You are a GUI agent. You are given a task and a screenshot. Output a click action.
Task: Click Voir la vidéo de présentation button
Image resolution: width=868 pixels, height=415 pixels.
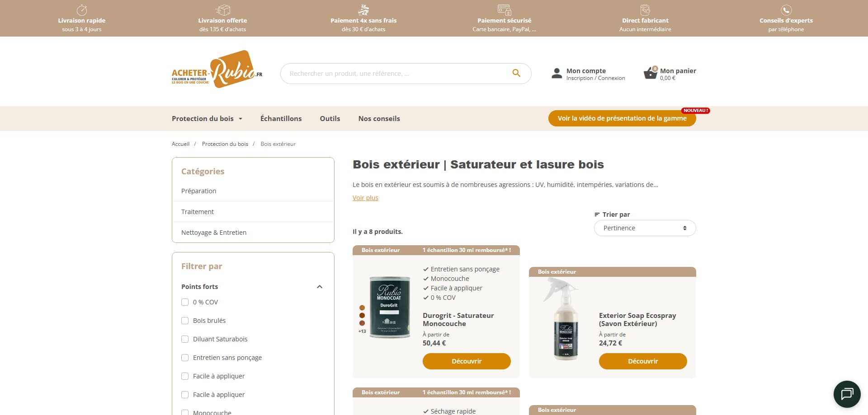[622, 118]
